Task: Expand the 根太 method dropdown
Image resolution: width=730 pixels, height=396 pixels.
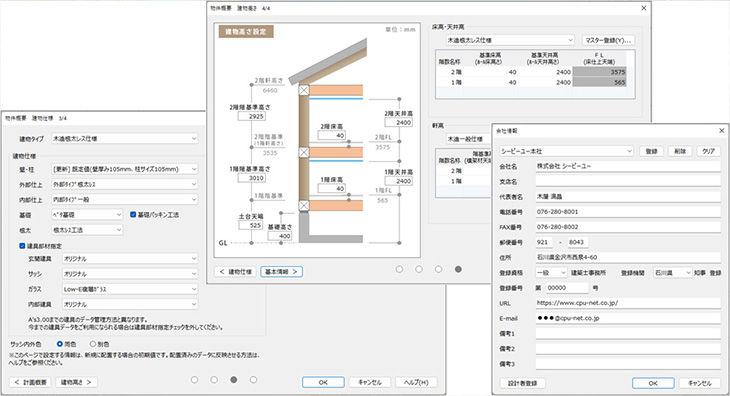Action: (x=87, y=230)
